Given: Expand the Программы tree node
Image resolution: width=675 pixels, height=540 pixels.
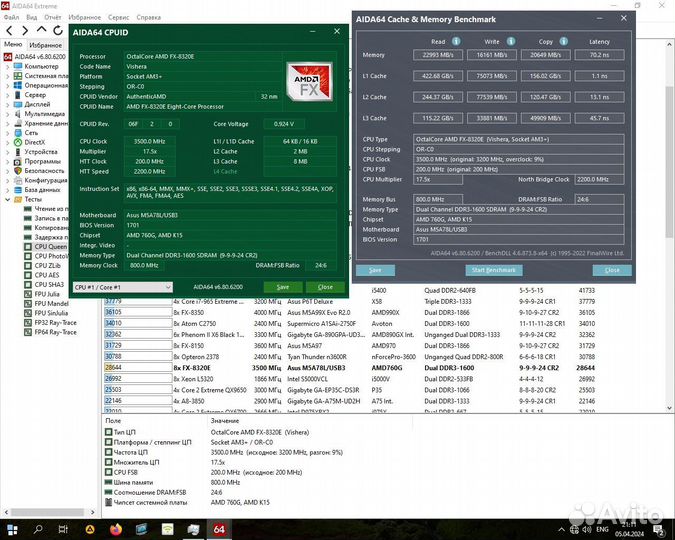Looking at the screenshot, I should (x=7, y=161).
